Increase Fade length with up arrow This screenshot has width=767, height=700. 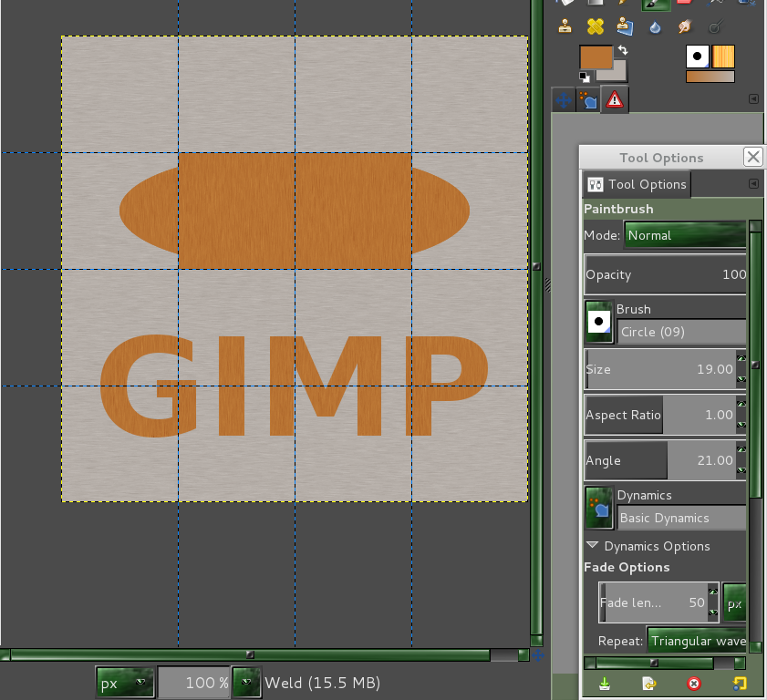[713, 592]
